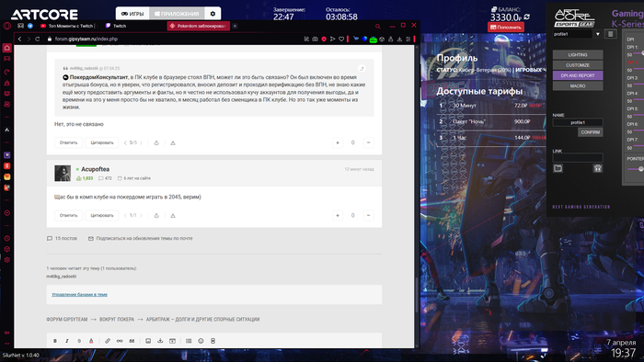
Task: Delete linked program with trash icon
Action: pos(598,168)
